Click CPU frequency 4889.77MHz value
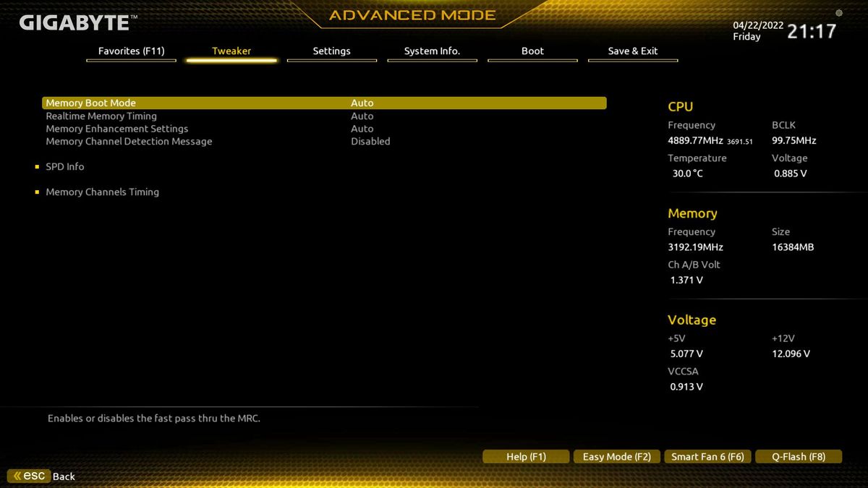Viewport: 868px width, 488px height. coord(696,141)
